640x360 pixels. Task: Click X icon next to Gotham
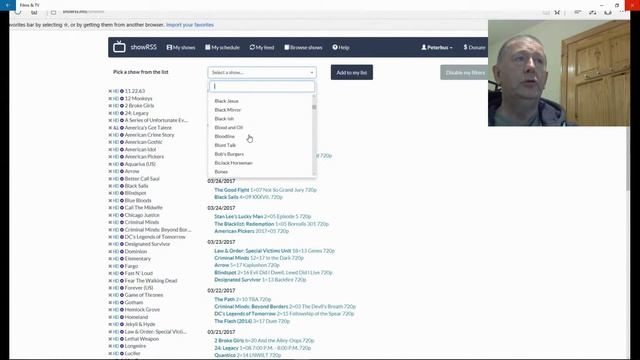pos(110,302)
